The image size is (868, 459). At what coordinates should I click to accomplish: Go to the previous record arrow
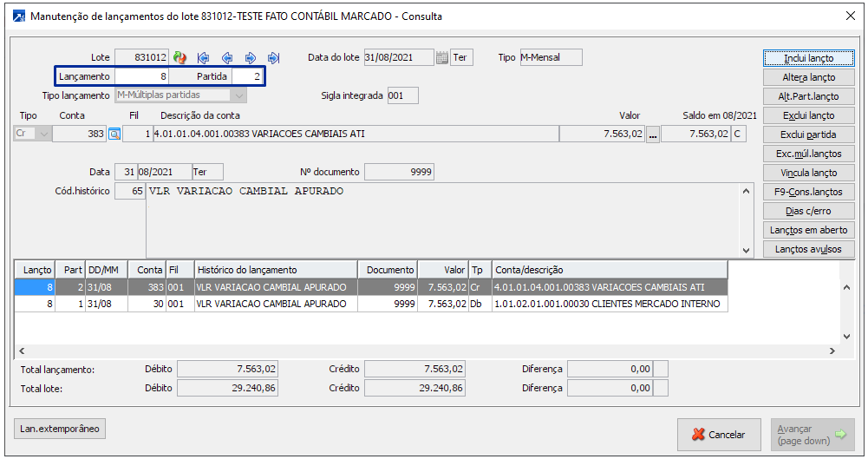[x=227, y=58]
